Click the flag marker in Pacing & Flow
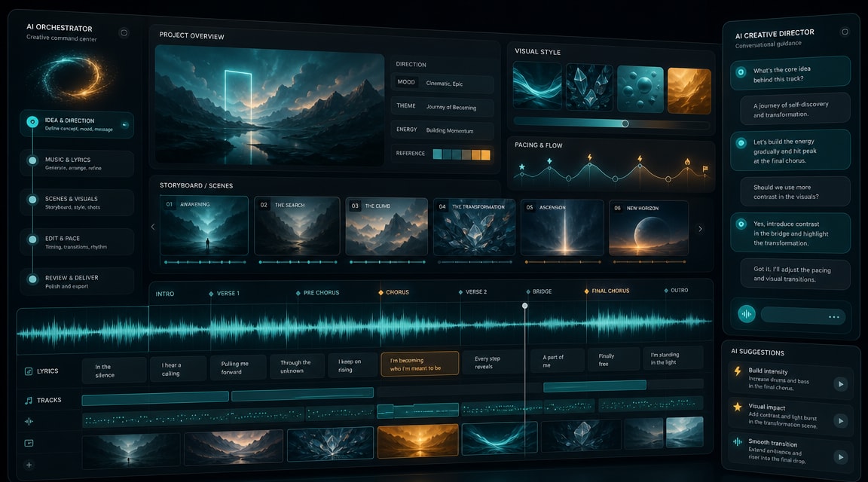 click(704, 169)
